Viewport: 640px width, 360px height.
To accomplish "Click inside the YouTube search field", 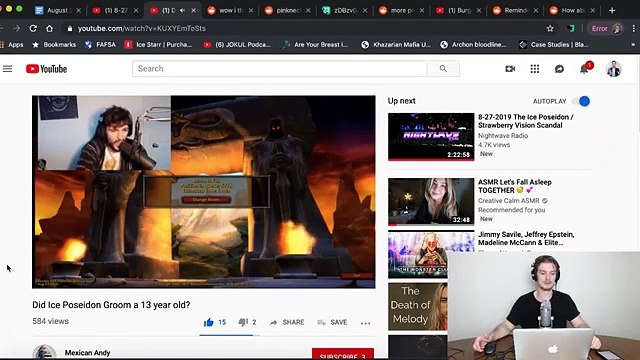I will tap(279, 69).
